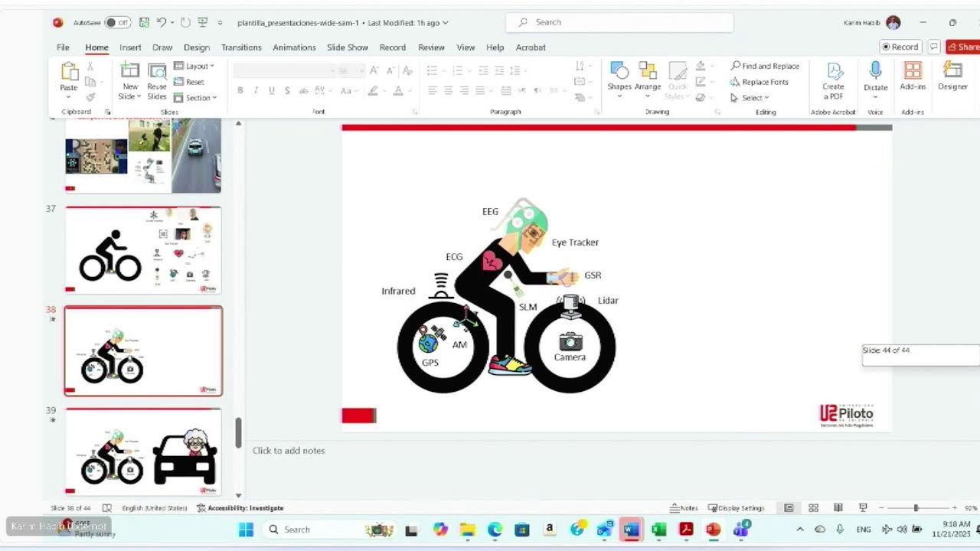Click the Save icon in quick access toolbar

pos(142,22)
